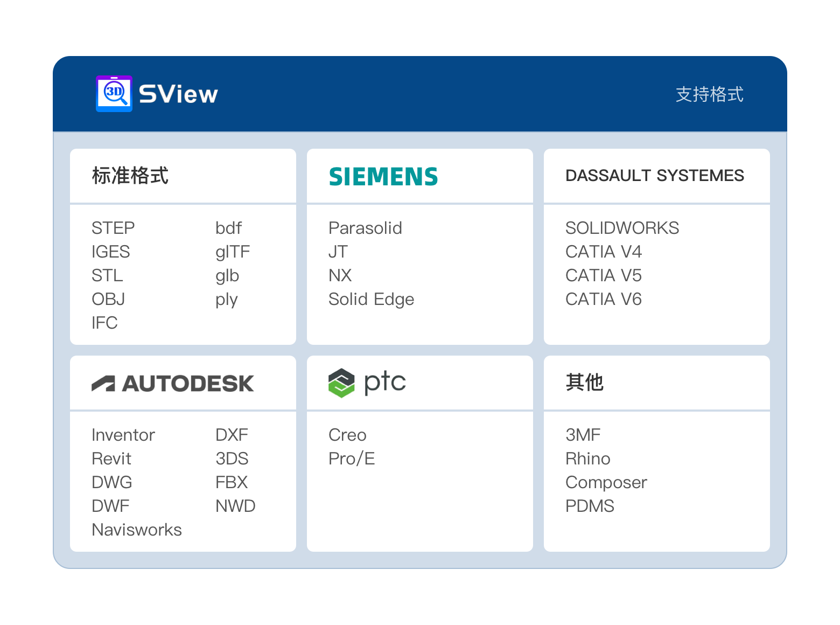Select the ply format entry
Image resolution: width=840 pixels, height=625 pixels.
pyautogui.click(x=227, y=300)
